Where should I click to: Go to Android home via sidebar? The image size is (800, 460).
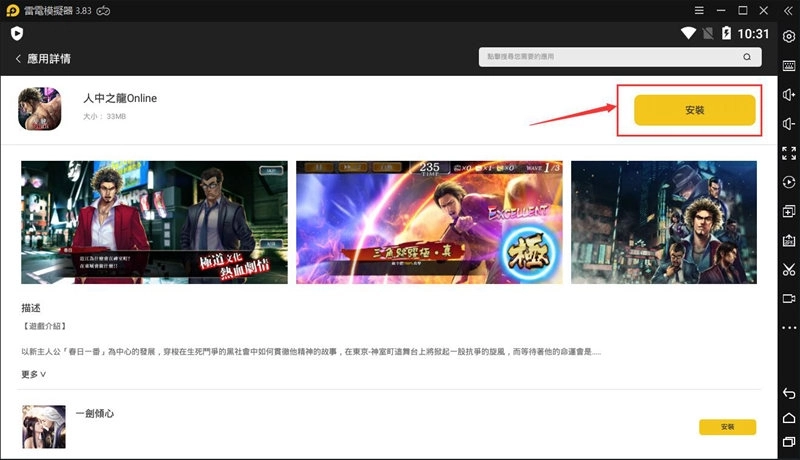789,418
